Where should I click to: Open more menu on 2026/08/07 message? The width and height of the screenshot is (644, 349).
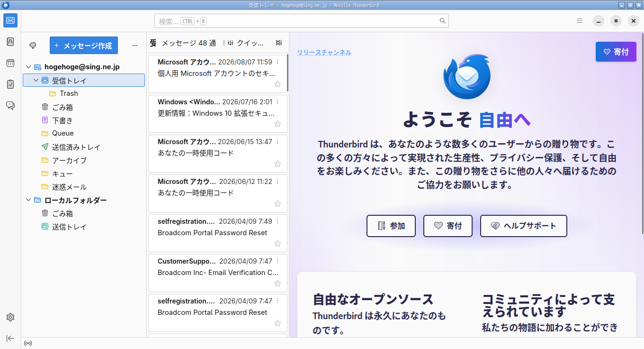pyautogui.click(x=277, y=62)
